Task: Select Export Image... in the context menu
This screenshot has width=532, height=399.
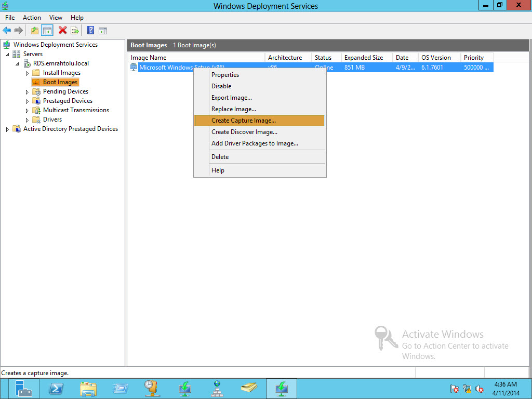Action: pos(260,98)
